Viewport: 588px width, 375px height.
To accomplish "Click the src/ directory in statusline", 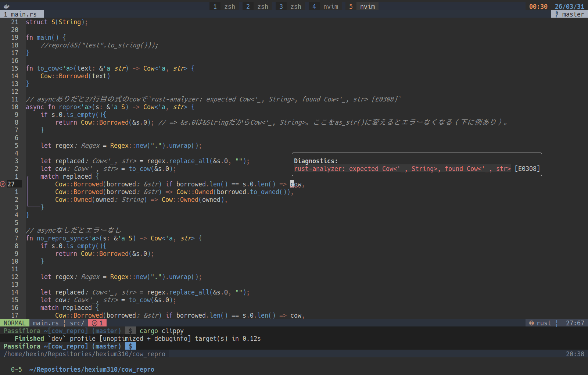I will (77, 323).
